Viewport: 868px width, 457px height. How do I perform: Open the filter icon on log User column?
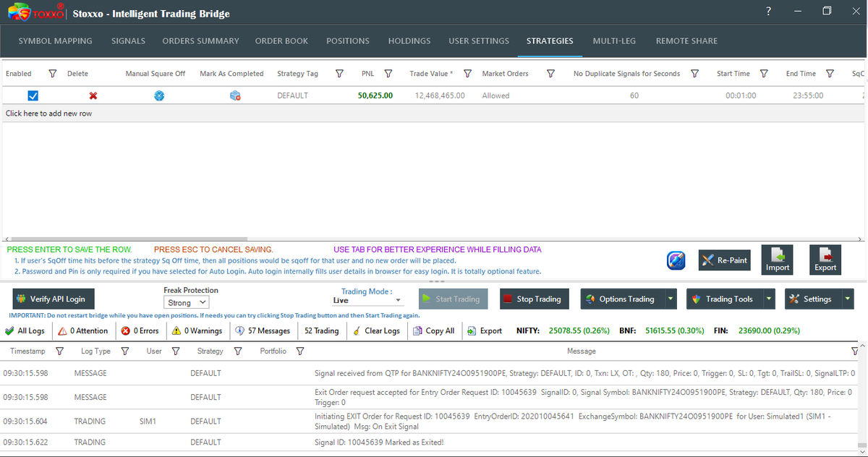coord(175,351)
